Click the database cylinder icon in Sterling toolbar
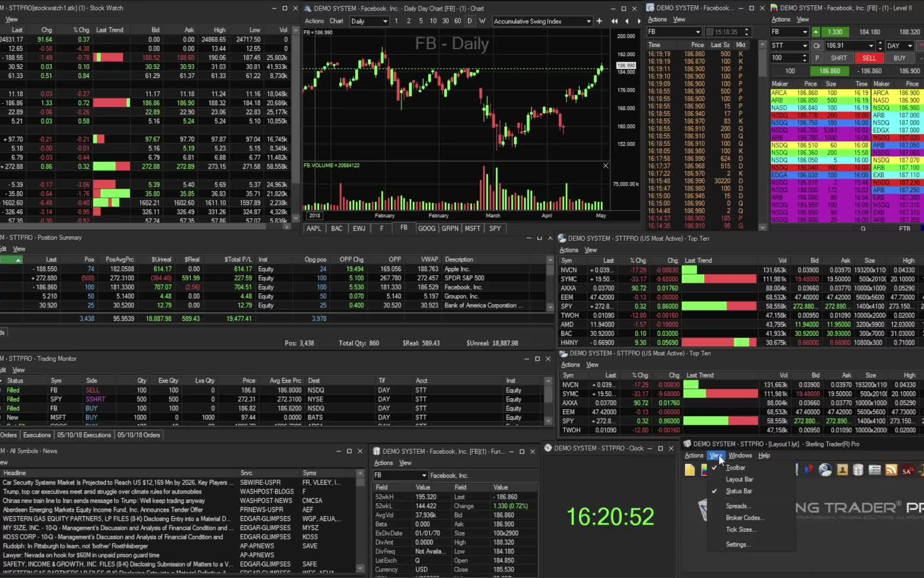Viewport: 924px width, 578px height. click(x=858, y=470)
